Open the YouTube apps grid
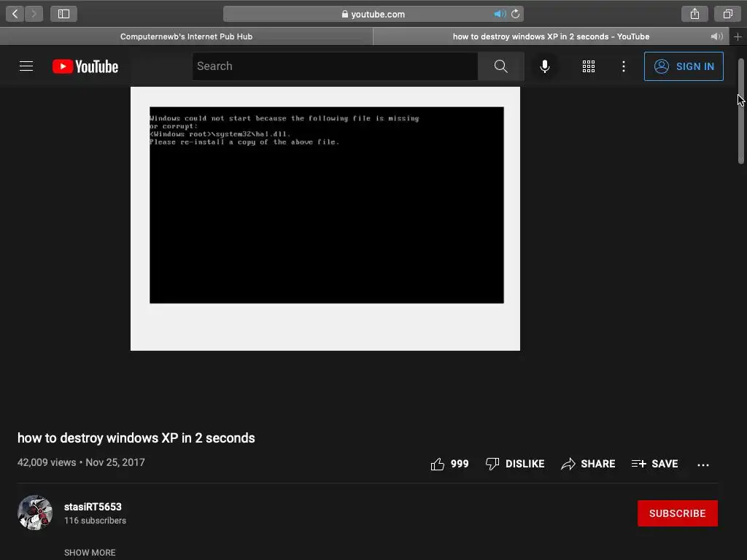The image size is (747, 560). point(589,66)
